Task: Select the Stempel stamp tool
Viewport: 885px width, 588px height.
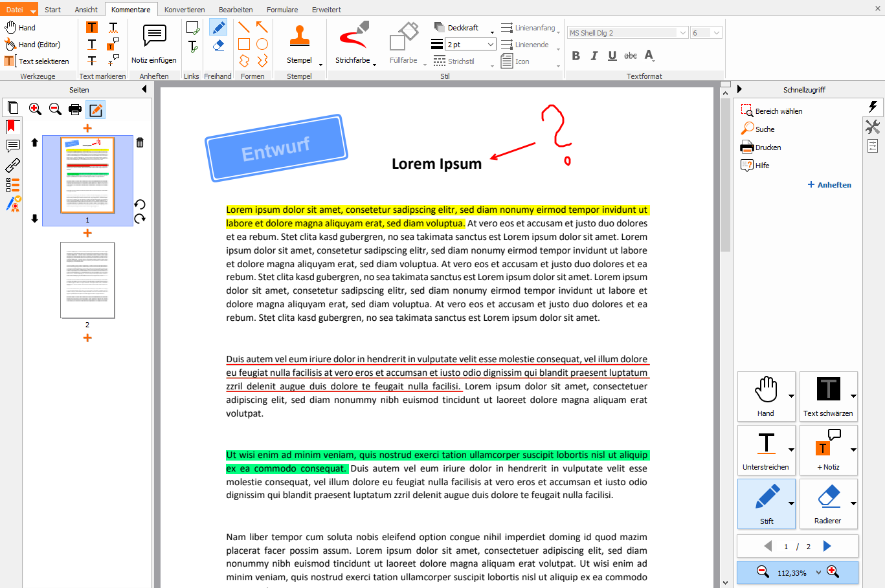Action: click(x=299, y=38)
